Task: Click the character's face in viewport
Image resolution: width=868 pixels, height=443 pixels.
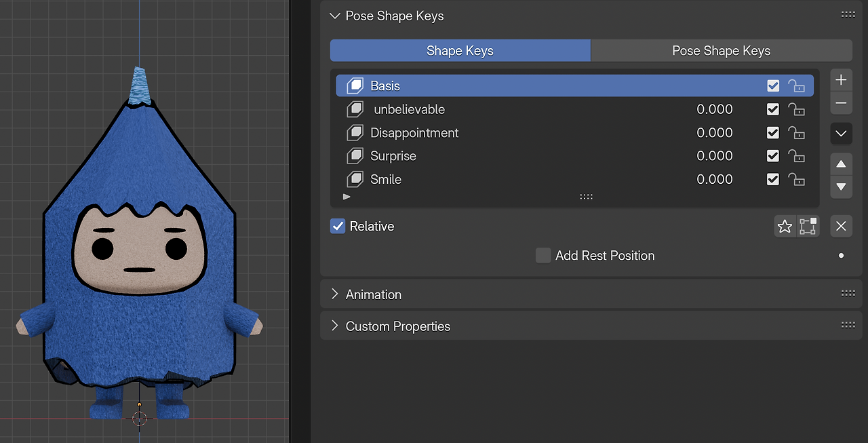Action: point(139,250)
